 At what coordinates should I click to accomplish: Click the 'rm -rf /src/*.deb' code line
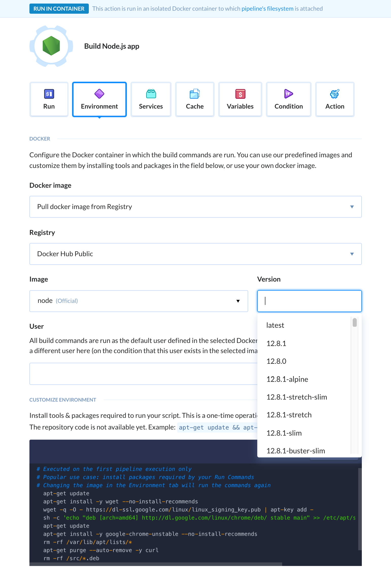(x=71, y=558)
